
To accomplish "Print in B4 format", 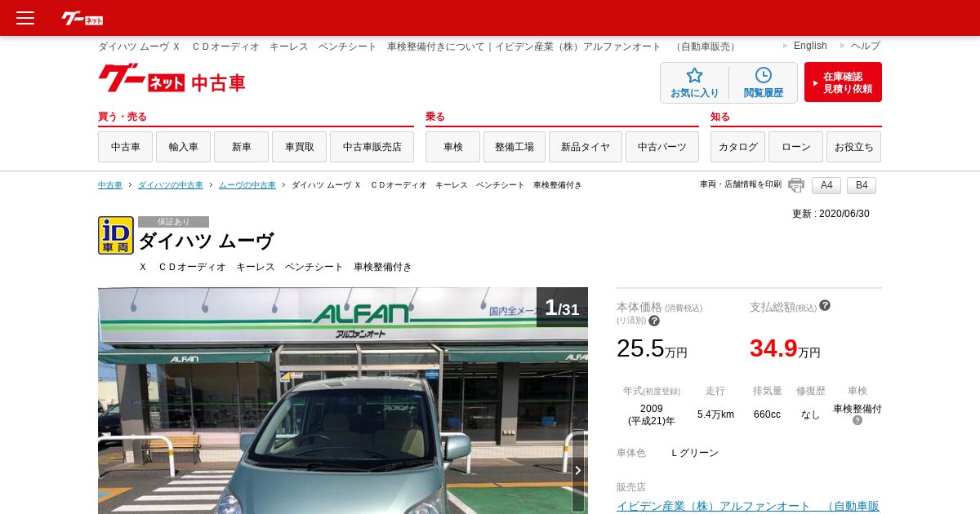I will click(x=862, y=185).
